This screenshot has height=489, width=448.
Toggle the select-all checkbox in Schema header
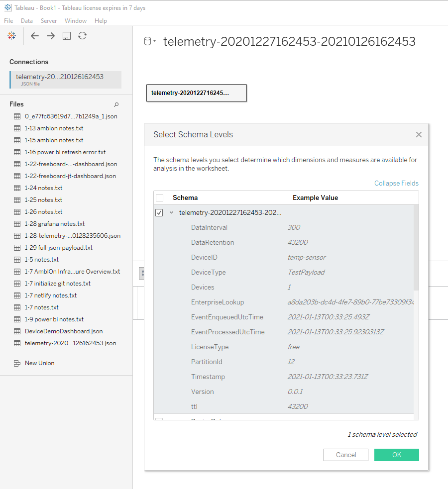(159, 197)
